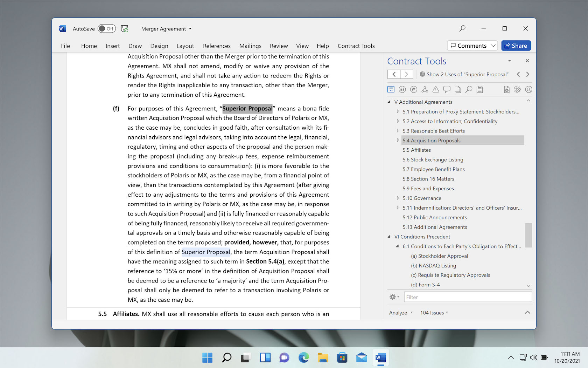Open the speech bubble comments icon in toolbar
Screen dimensions: 588x368
[x=447, y=89]
